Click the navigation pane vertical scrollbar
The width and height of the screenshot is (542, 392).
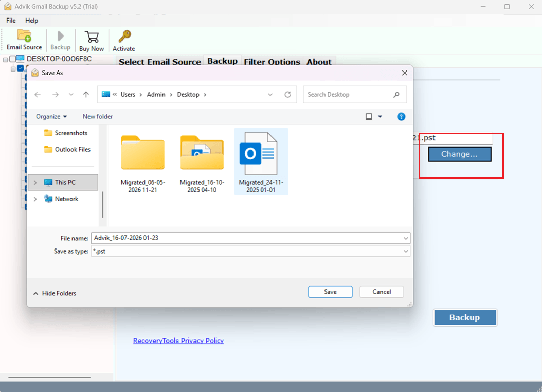103,204
